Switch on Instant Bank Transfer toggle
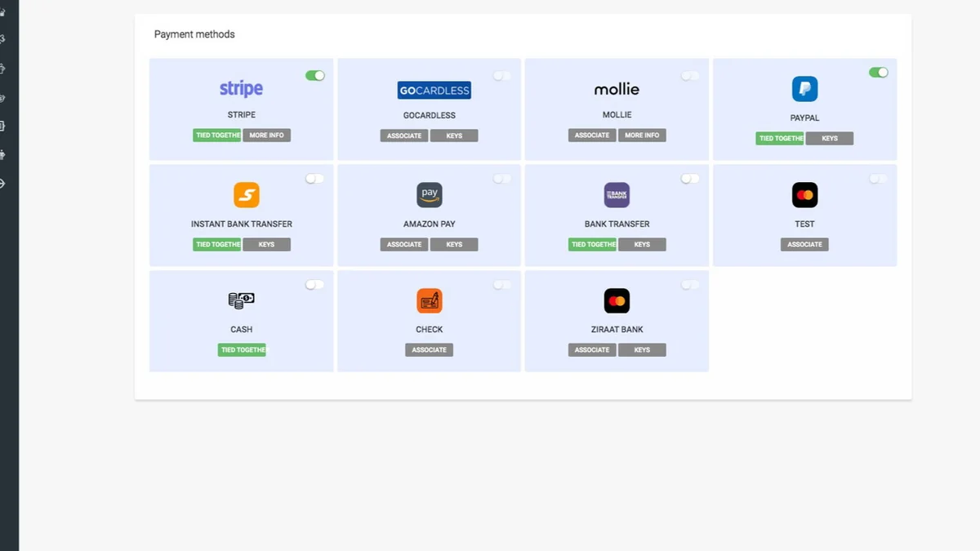Screen dimensions: 980x551 click(315, 179)
